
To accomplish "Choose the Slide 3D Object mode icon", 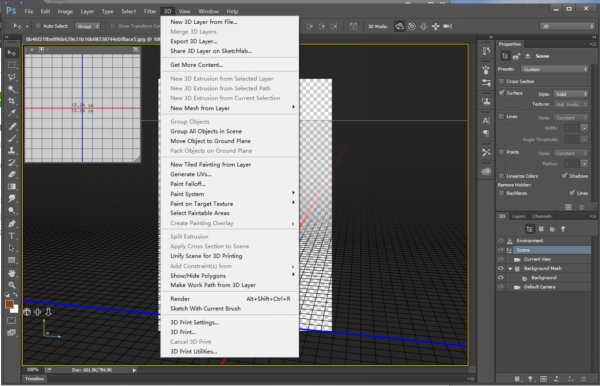I will pyautogui.click(x=435, y=26).
